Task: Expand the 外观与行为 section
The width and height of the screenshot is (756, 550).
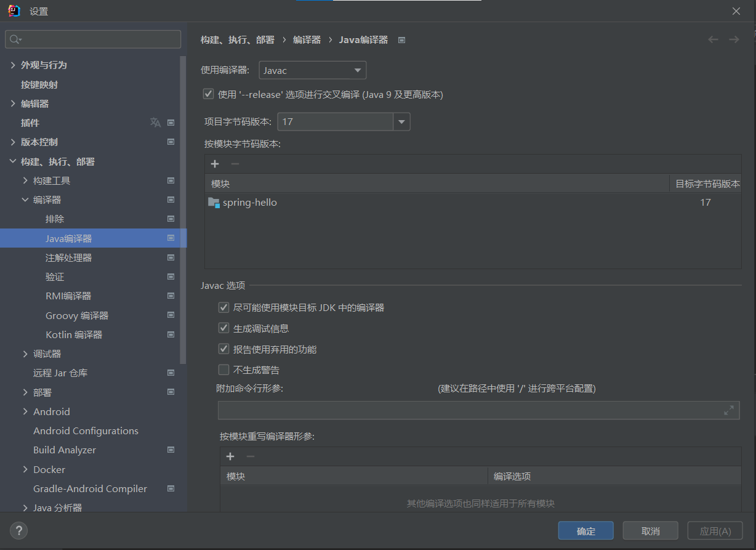Action: pos(13,65)
